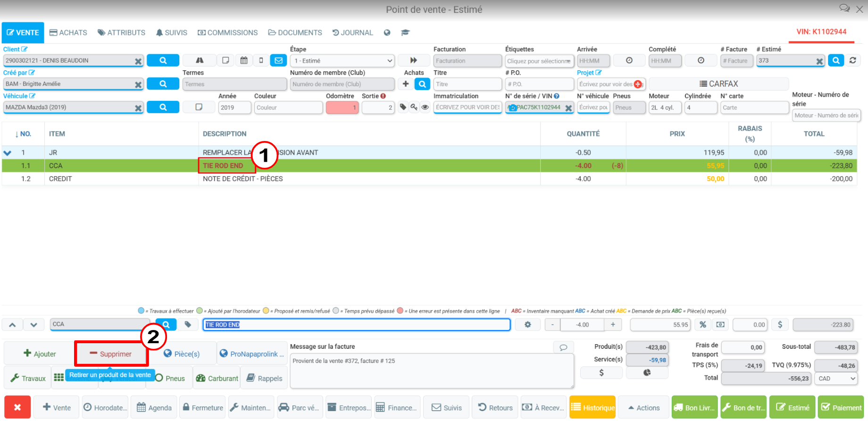The width and height of the screenshot is (868, 421).
Task: Move line down with the down arrow
Action: pos(34,324)
